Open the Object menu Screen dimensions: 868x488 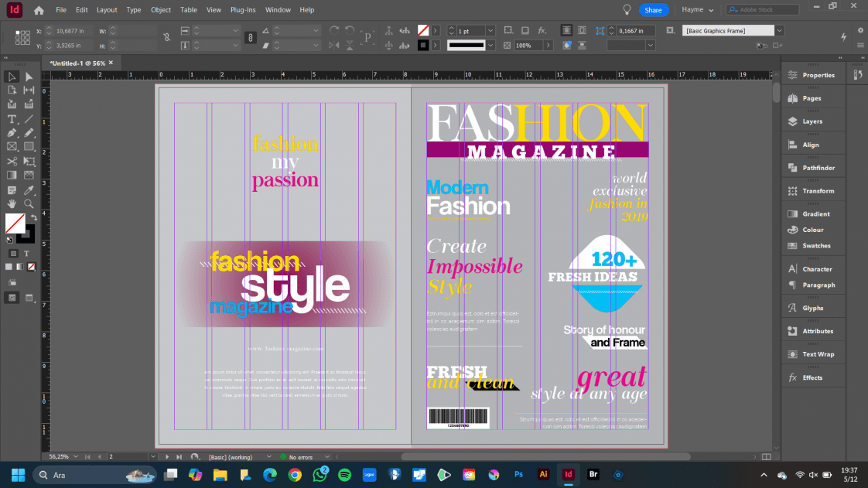pyautogui.click(x=161, y=10)
